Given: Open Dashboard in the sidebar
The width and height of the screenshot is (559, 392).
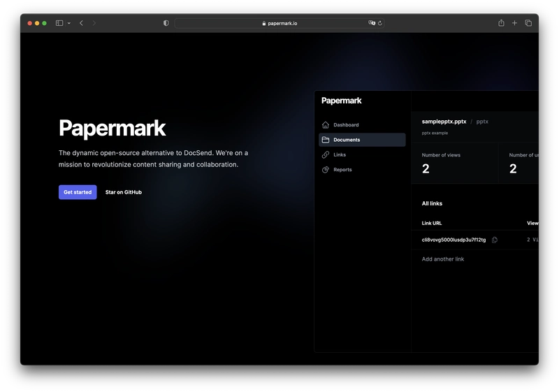Looking at the screenshot, I should (362, 124).
